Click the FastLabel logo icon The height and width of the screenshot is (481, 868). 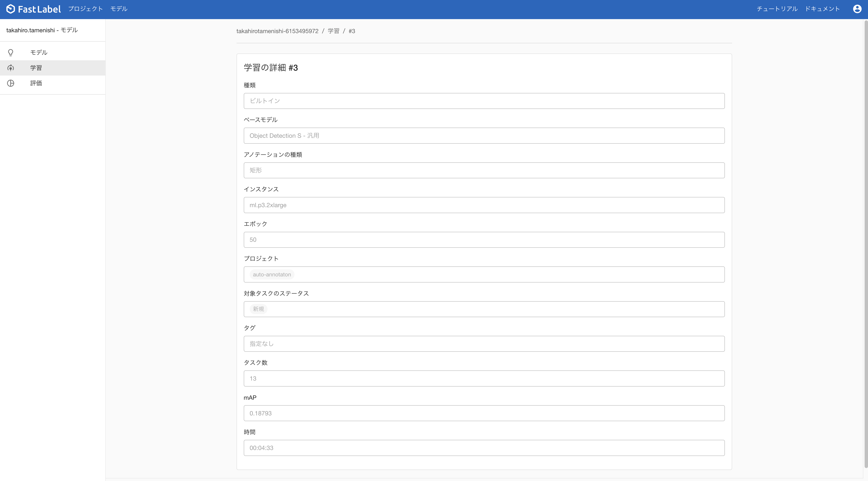coord(11,9)
